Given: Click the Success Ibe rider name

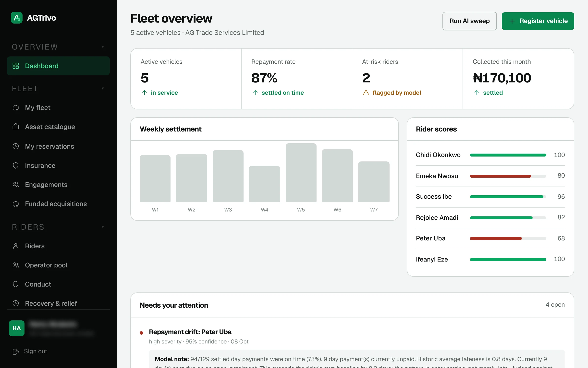Looking at the screenshot, I should pos(434,197).
